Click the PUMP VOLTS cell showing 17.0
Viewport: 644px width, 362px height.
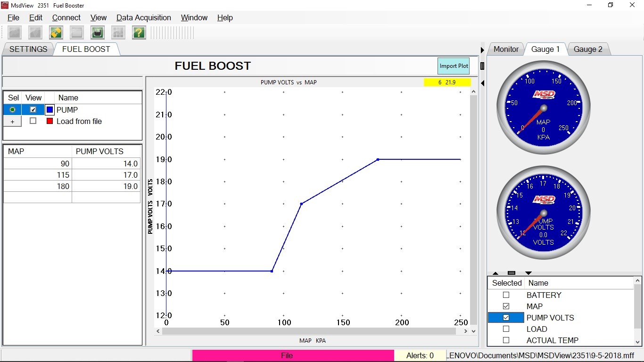[x=106, y=175]
